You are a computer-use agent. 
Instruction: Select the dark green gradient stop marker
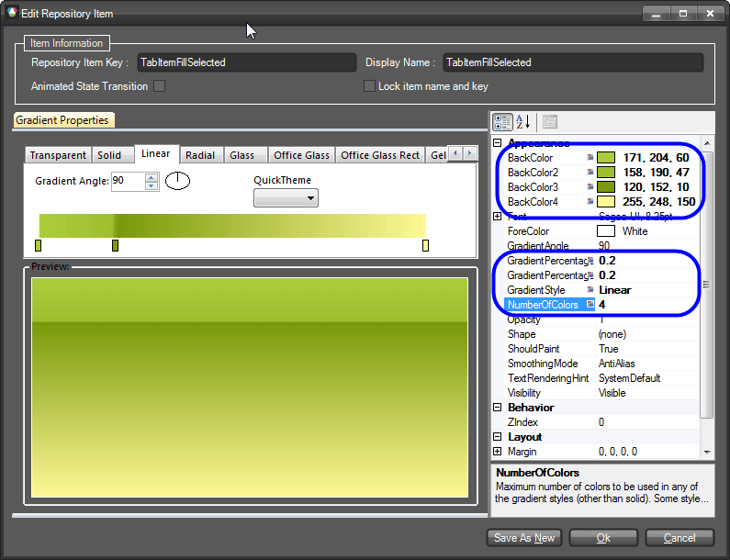coord(115,245)
